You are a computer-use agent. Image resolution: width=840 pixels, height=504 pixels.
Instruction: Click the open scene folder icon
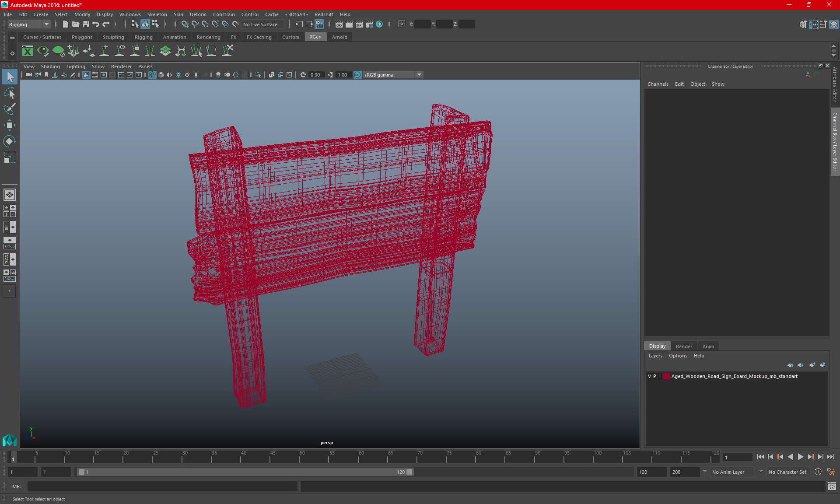75,24
